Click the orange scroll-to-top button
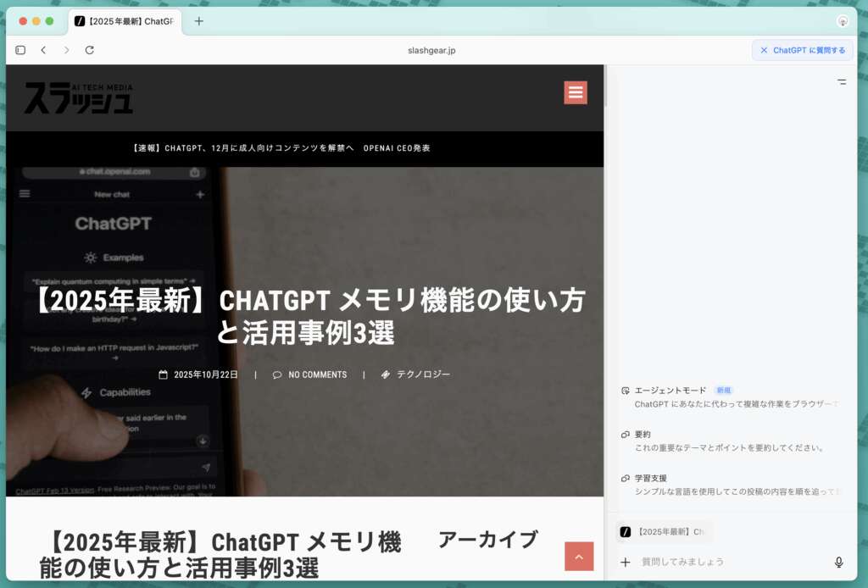The width and height of the screenshot is (868, 588). click(x=579, y=557)
